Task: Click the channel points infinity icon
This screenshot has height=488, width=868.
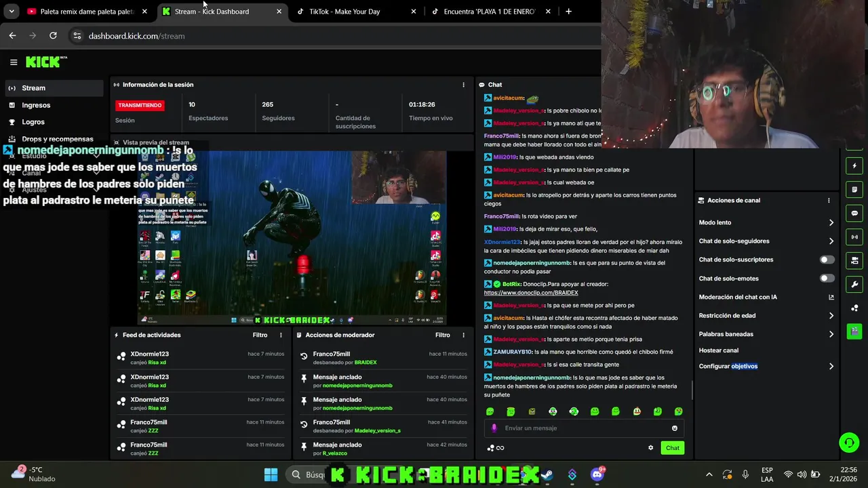Action: click(496, 448)
